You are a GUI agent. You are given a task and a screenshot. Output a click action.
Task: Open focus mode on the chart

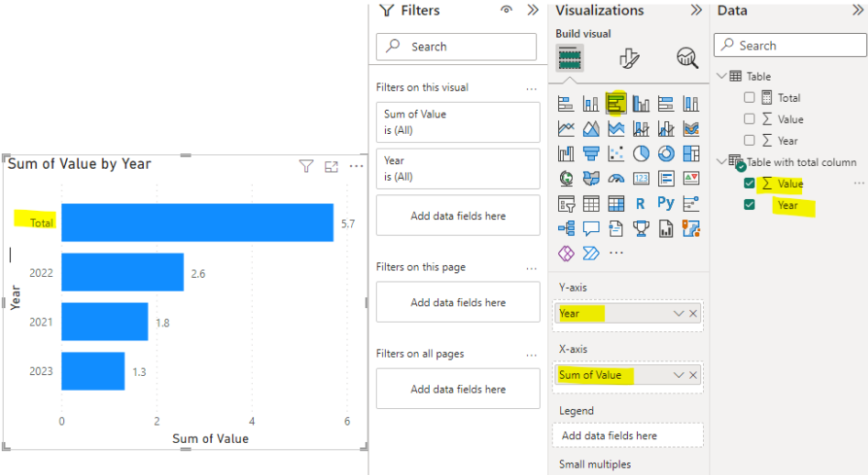[x=331, y=166]
